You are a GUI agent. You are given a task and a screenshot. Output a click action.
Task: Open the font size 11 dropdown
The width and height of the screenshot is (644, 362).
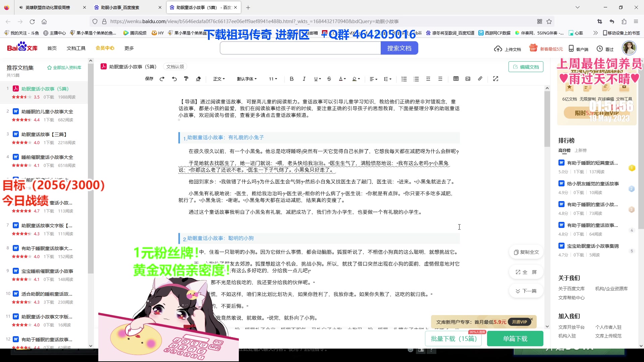click(x=273, y=79)
